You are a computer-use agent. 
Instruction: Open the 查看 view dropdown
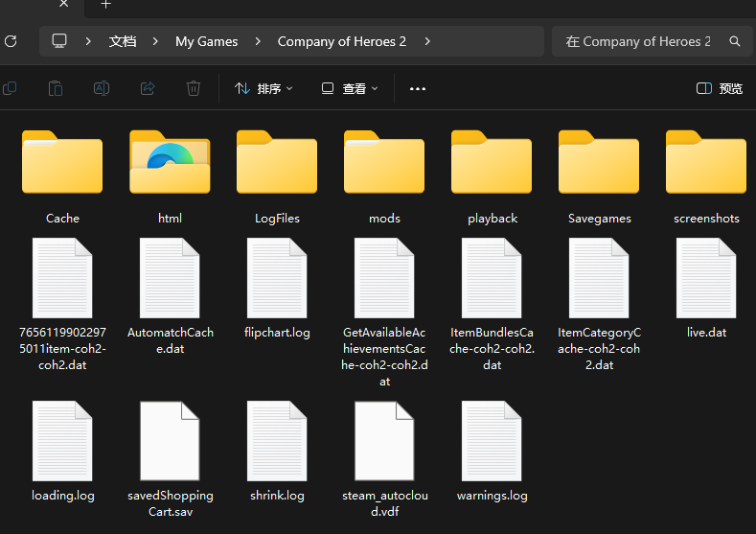pyautogui.click(x=350, y=89)
